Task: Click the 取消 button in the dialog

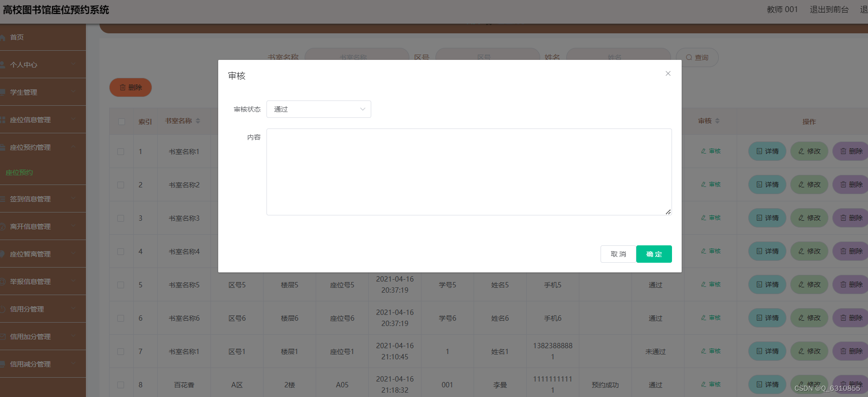Action: coord(618,254)
